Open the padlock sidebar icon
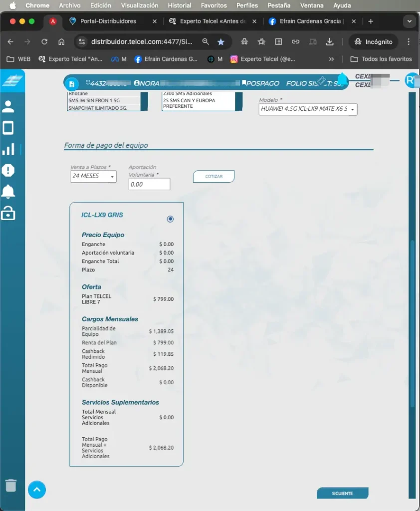Image resolution: width=420 pixels, height=511 pixels. click(x=8, y=213)
